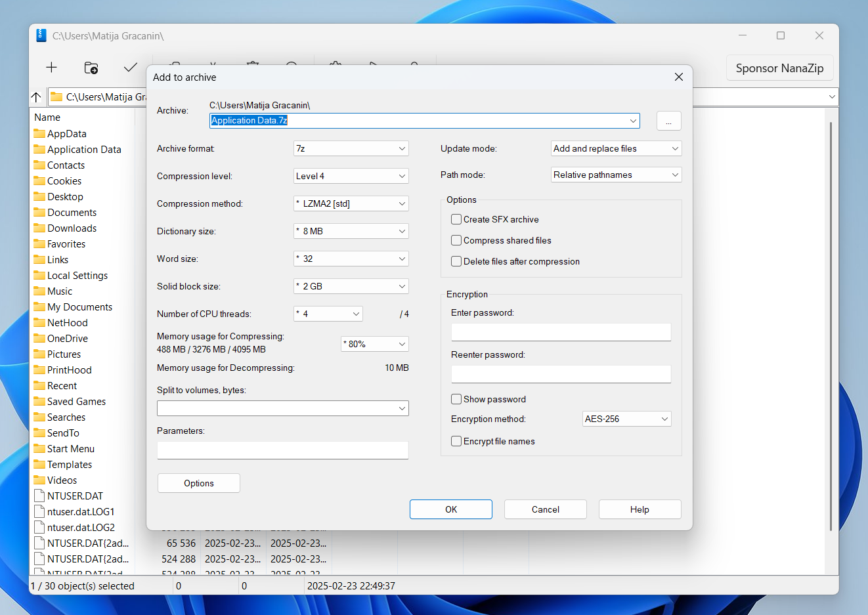Enable Create SFX archive checkbox

tap(456, 219)
